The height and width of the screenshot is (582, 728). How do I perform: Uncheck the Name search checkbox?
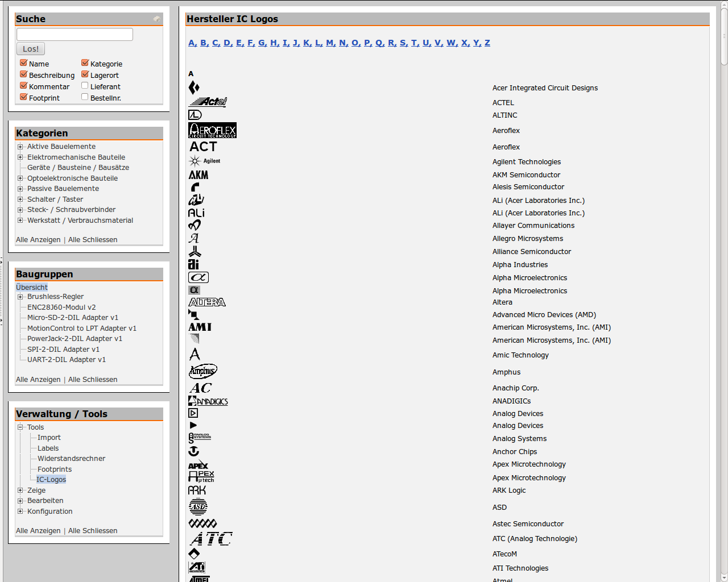tap(23, 63)
